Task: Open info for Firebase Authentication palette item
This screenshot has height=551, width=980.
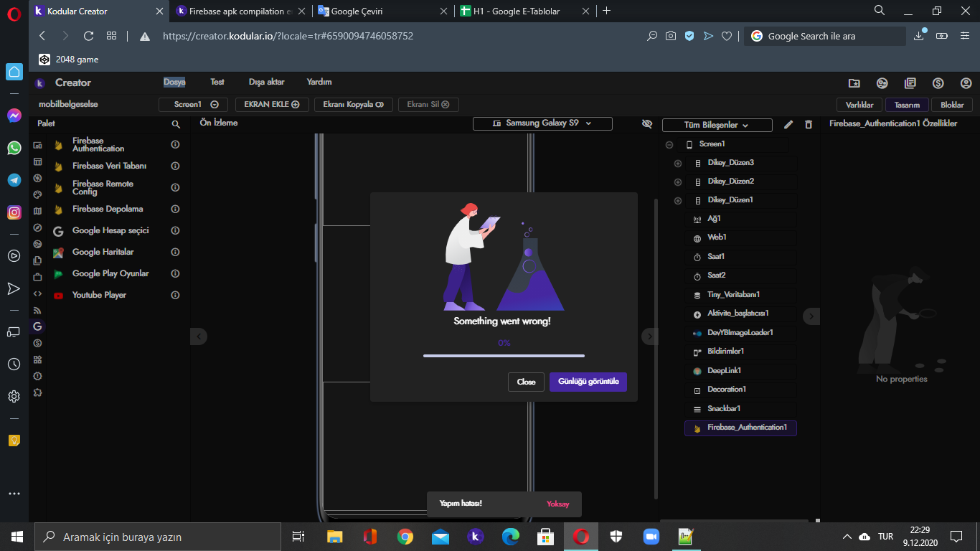Action: coord(175,144)
